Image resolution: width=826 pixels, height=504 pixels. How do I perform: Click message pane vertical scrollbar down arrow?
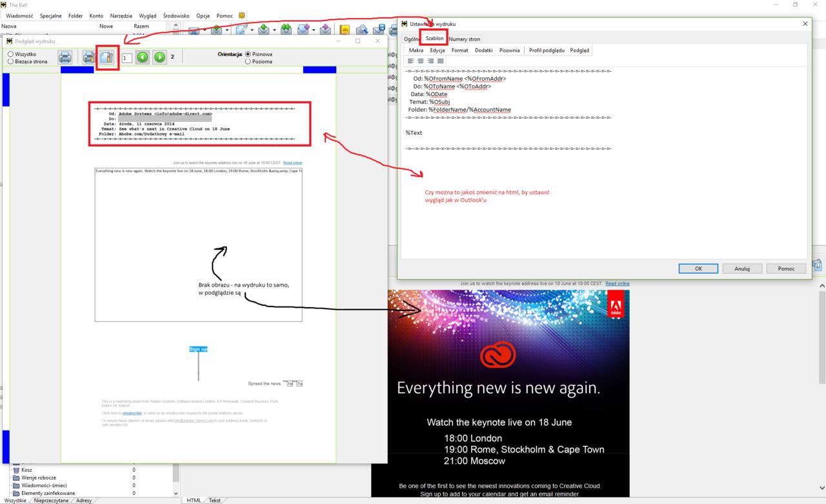pyautogui.click(x=821, y=489)
